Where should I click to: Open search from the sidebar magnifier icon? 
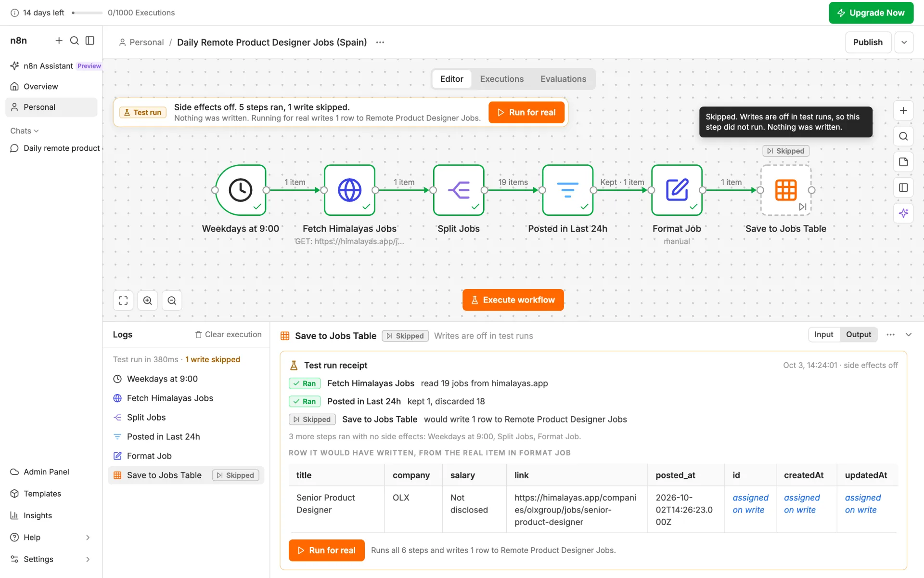click(x=75, y=40)
